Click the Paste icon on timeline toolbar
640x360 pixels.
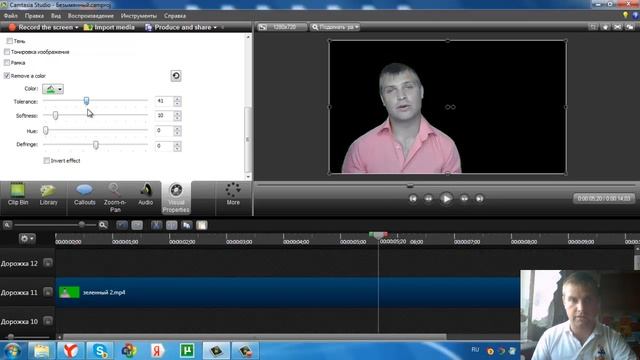(x=202, y=225)
